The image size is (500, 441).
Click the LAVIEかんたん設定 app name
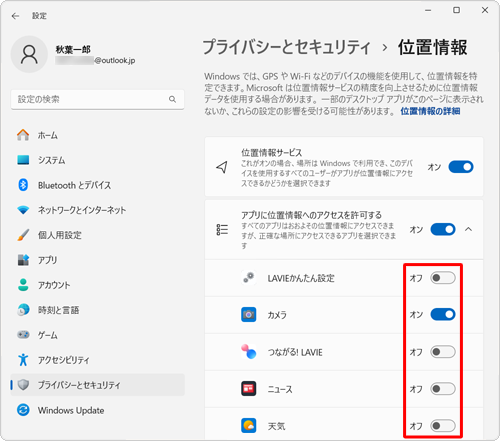pyautogui.click(x=301, y=278)
